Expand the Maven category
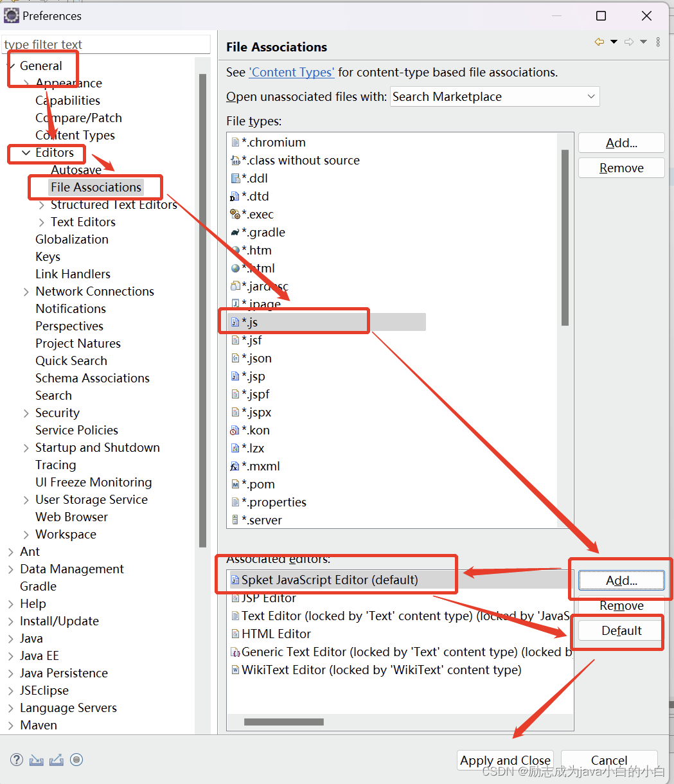 point(11,726)
